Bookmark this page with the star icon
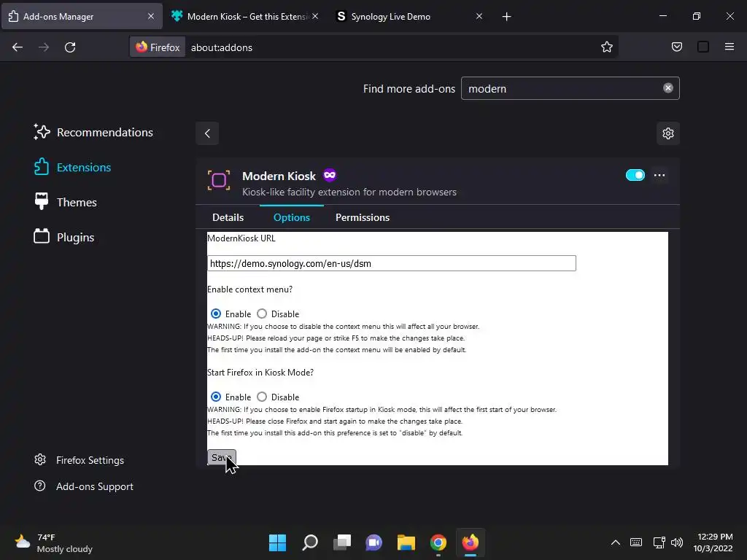This screenshot has height=560, width=747. pyautogui.click(x=606, y=47)
